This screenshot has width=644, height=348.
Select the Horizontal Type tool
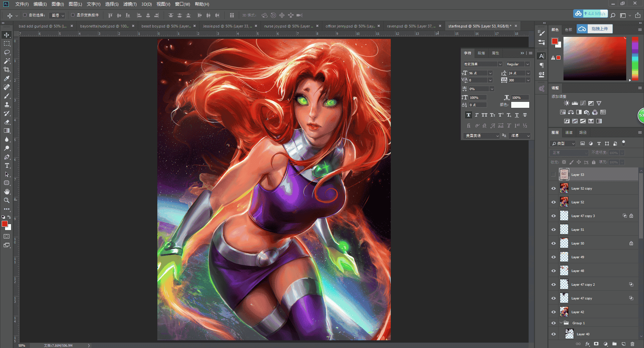(x=7, y=165)
